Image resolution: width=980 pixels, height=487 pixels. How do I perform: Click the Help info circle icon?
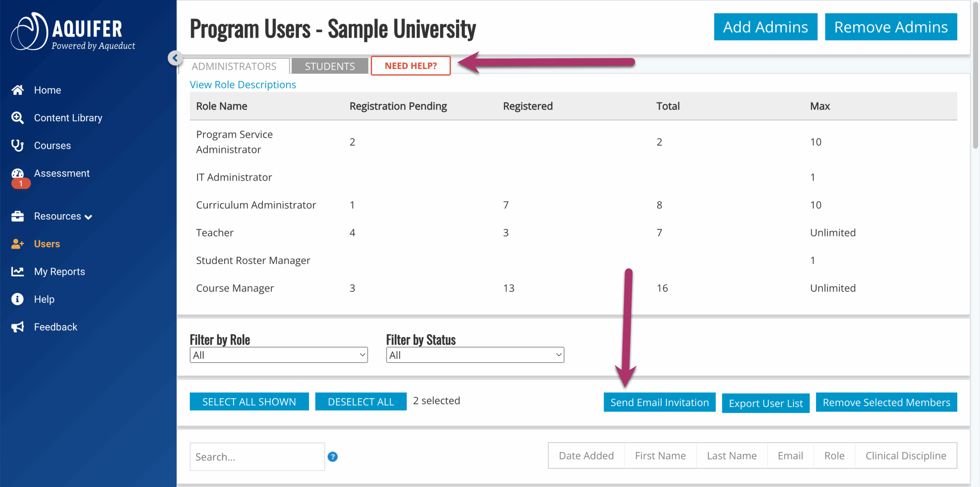coord(17,299)
